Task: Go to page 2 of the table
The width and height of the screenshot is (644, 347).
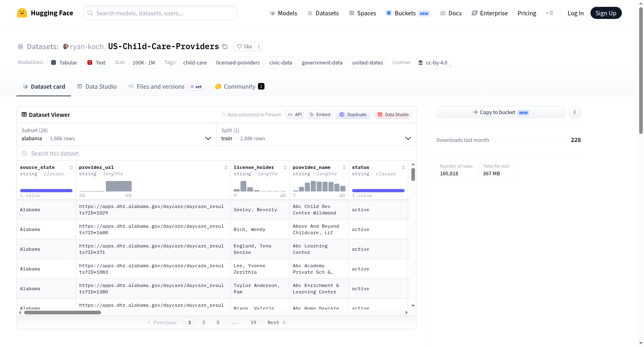Action: coord(204,322)
